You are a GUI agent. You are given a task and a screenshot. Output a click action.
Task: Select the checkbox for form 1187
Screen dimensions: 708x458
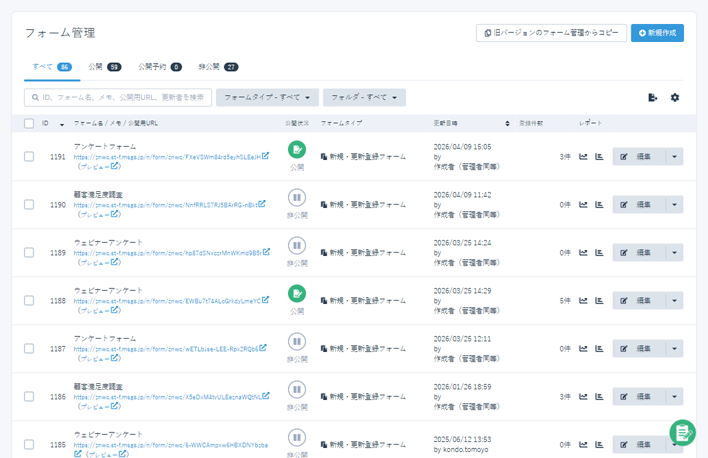29,349
